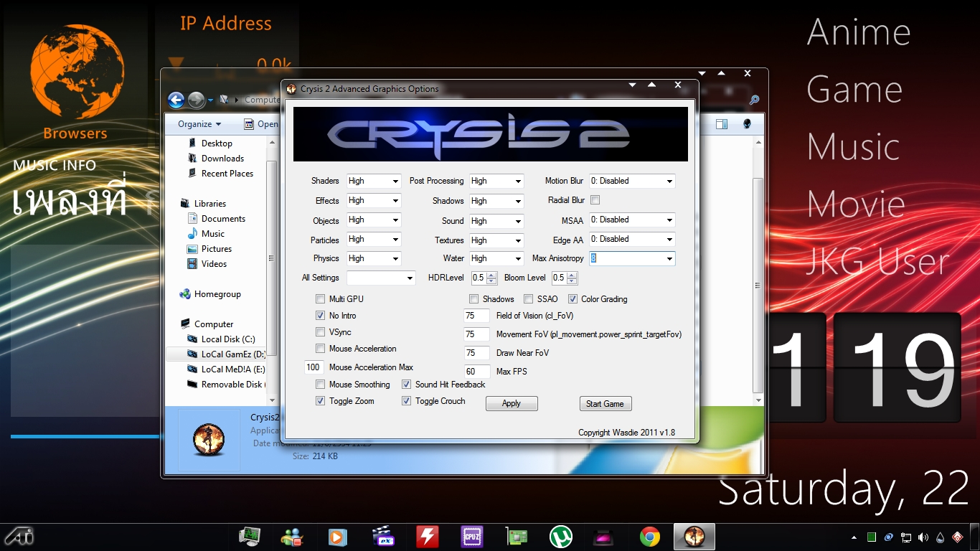
Task: Go back in Explorer window
Action: pos(176,100)
